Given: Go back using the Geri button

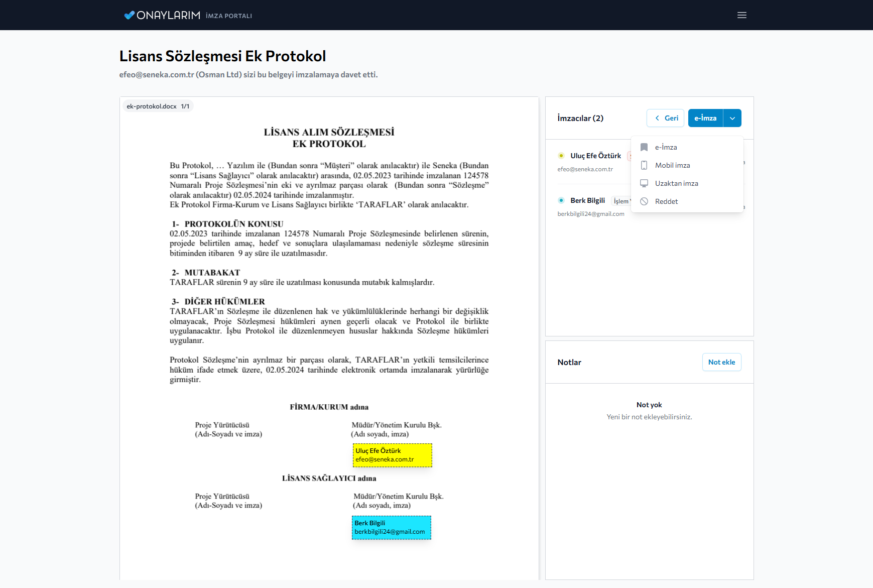Looking at the screenshot, I should click(x=666, y=118).
